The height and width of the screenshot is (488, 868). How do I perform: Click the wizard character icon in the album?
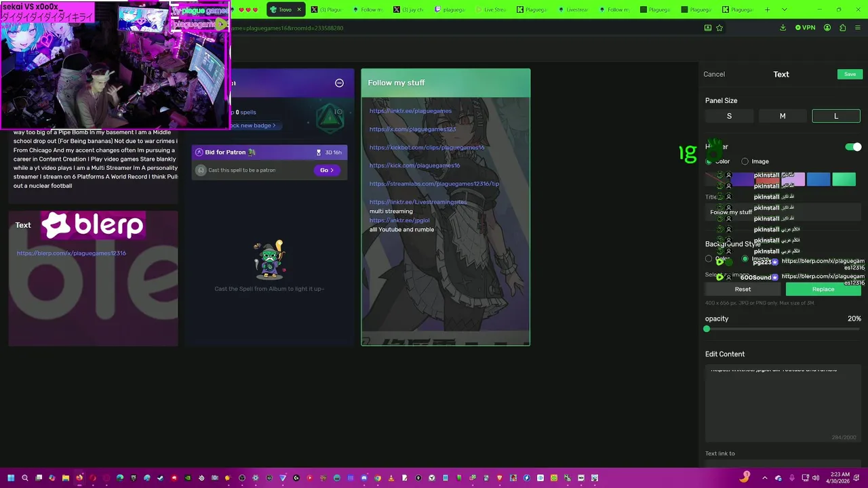(x=270, y=260)
